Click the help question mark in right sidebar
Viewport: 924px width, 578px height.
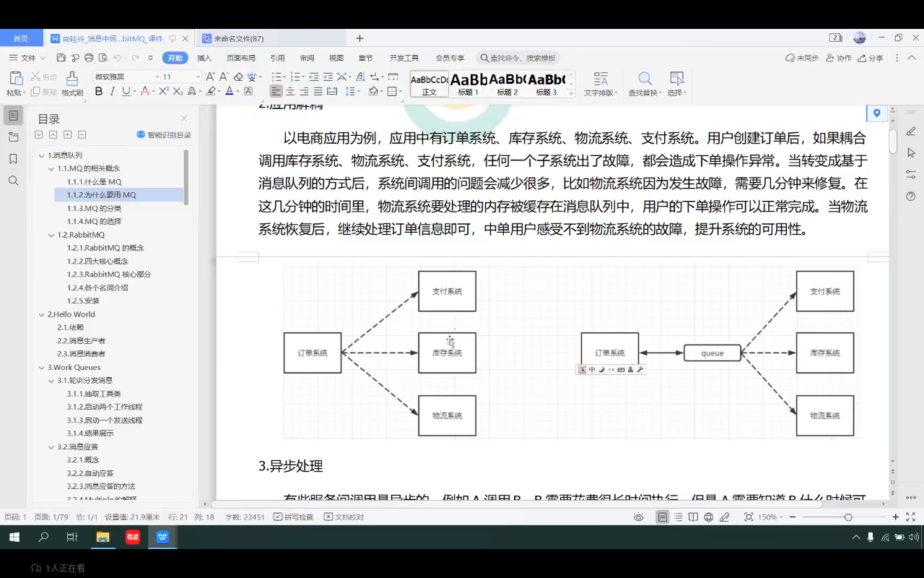[x=911, y=196]
